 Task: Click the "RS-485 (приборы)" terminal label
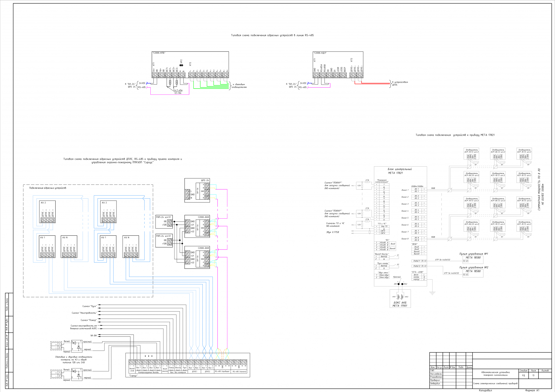(222, 372)
